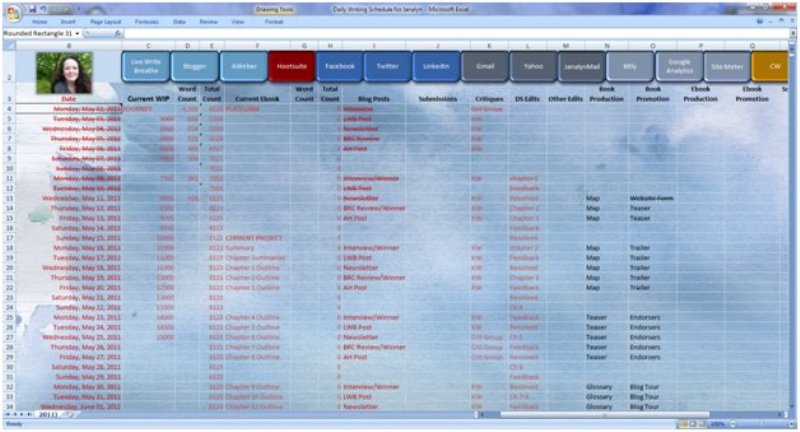The height and width of the screenshot is (432, 800).
Task: Click the Normal view icon in status bar
Action: (683, 424)
